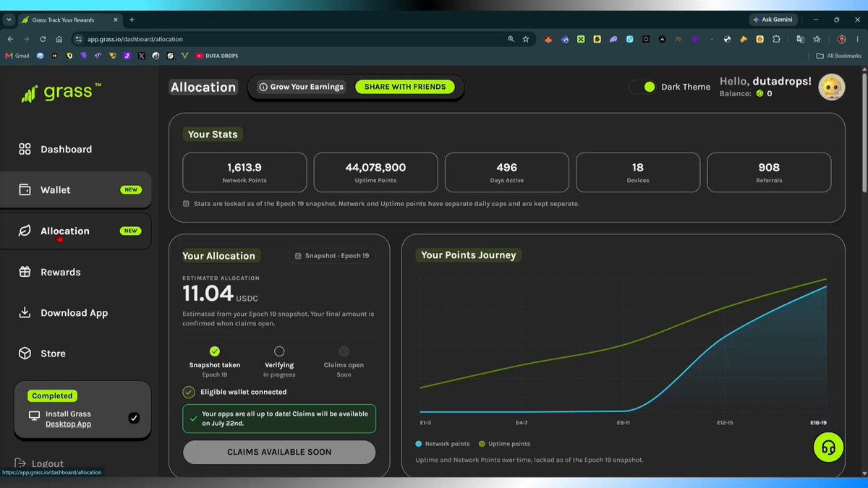Open the Extensions puzzle piece icon
Screen dimensions: 868x488
[776, 39]
